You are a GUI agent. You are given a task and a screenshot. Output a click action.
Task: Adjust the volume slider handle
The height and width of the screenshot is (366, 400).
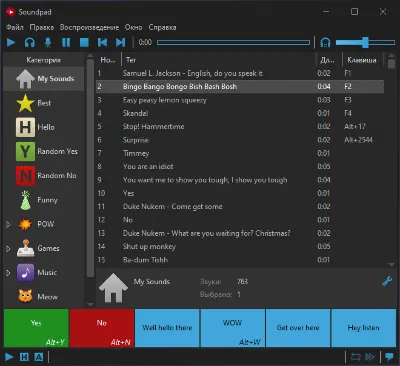[365, 42]
